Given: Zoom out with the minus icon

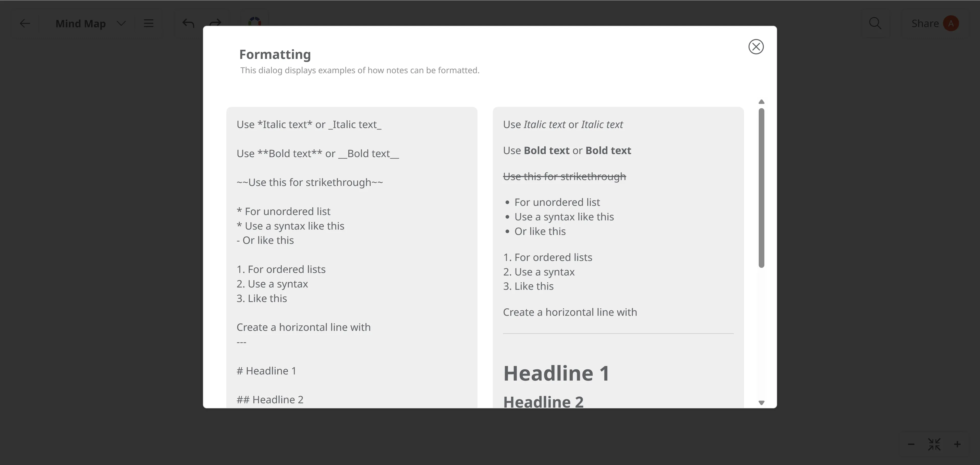Looking at the screenshot, I should point(911,444).
